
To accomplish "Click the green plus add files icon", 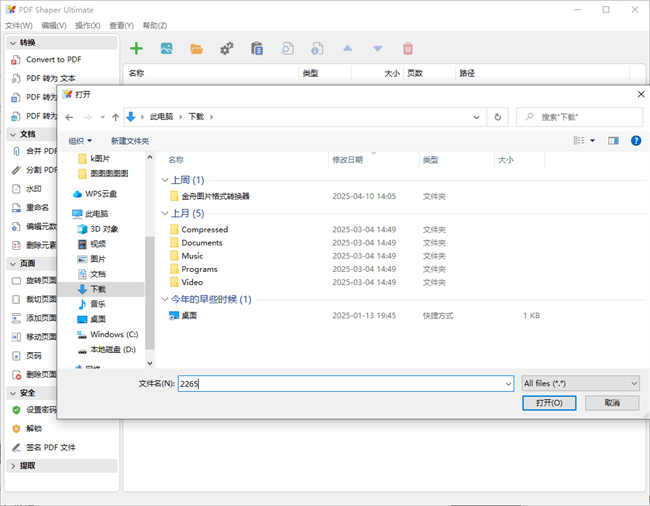I will 136,48.
